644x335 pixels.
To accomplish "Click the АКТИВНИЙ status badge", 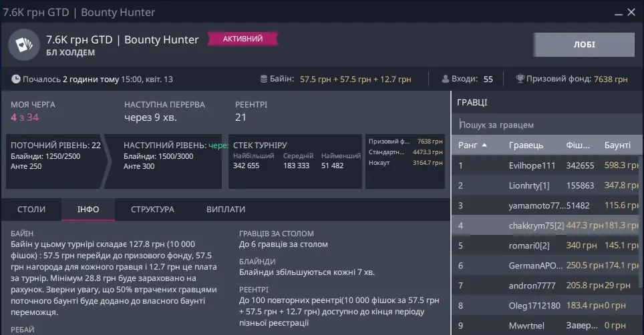I will 243,39.
